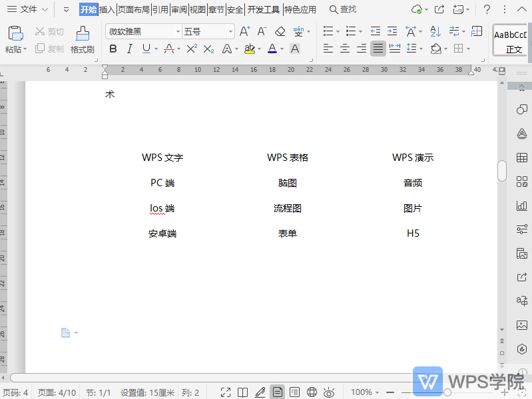Switch to the 视图 tab

(198, 9)
